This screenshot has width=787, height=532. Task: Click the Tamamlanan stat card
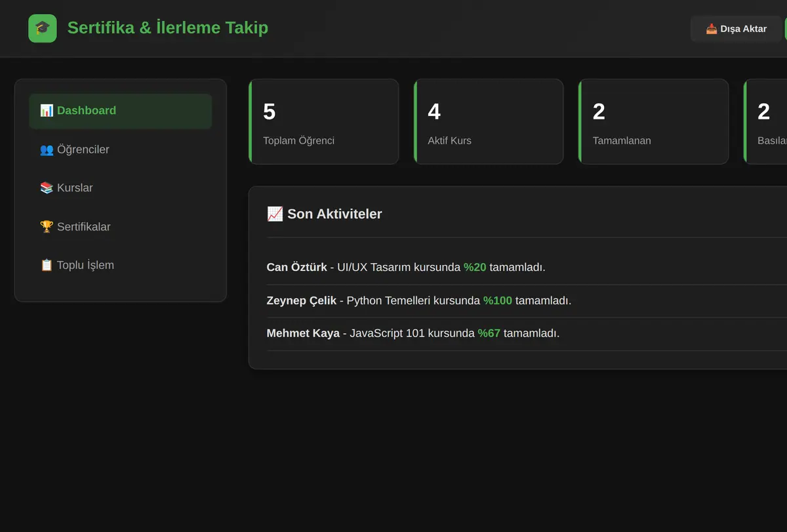coord(653,121)
